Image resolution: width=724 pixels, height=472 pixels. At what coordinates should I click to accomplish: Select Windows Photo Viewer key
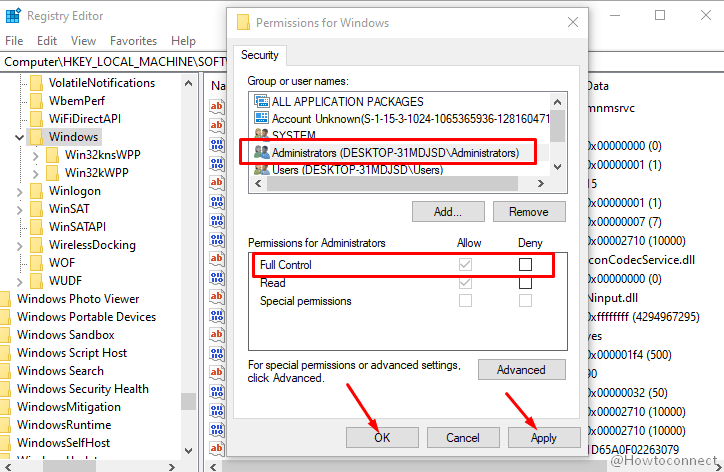tap(78, 299)
